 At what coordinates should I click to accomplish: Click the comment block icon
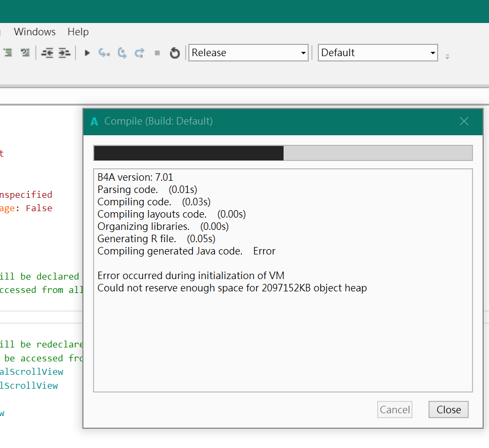[x=8, y=52]
